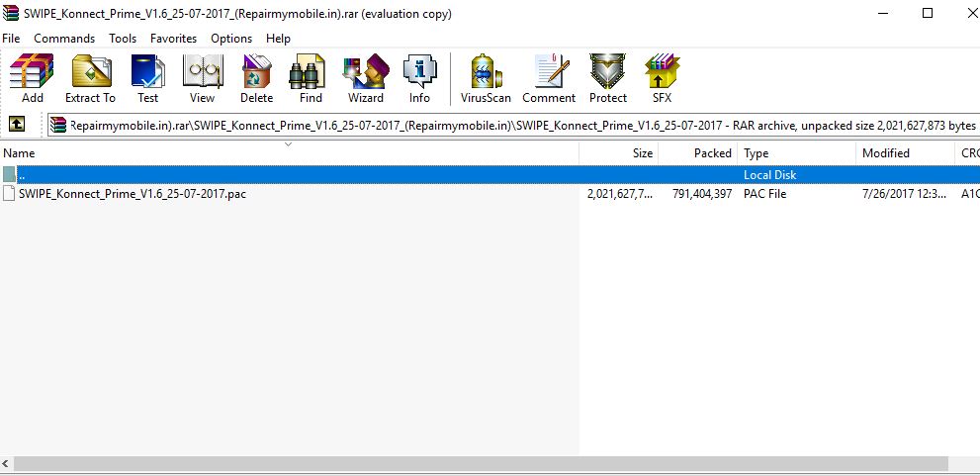Click the Delete toolbar icon
The image size is (980, 476).
point(257,78)
